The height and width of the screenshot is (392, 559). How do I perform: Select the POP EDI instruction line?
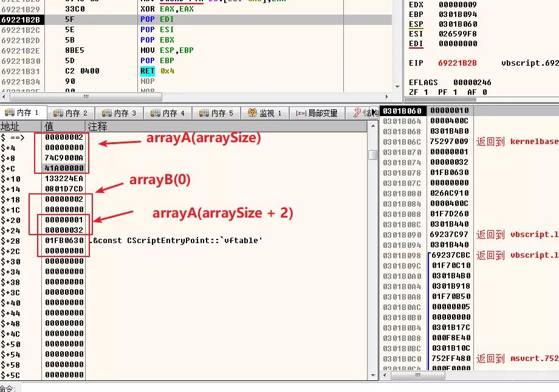(x=157, y=19)
